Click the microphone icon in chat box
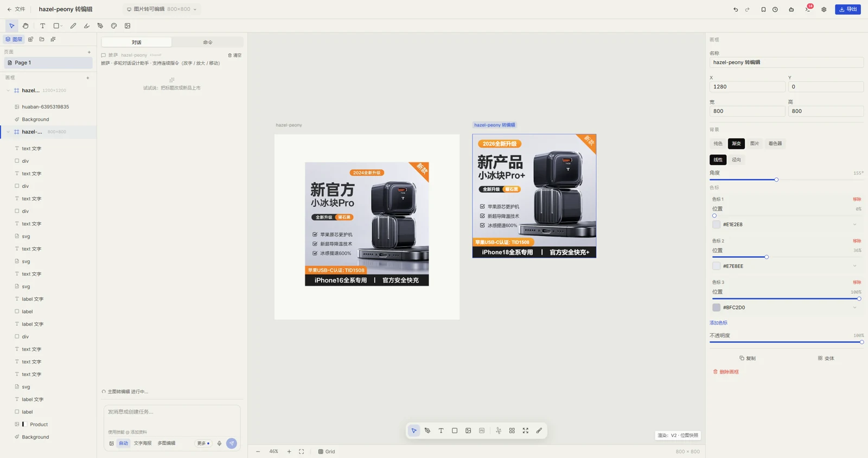Image resolution: width=868 pixels, height=458 pixels. (219, 443)
